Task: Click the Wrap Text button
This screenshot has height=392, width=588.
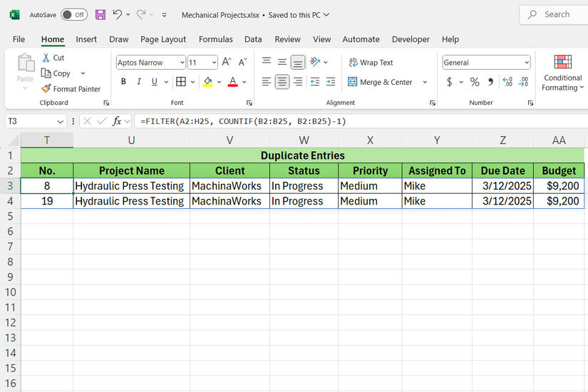Action: coord(371,63)
